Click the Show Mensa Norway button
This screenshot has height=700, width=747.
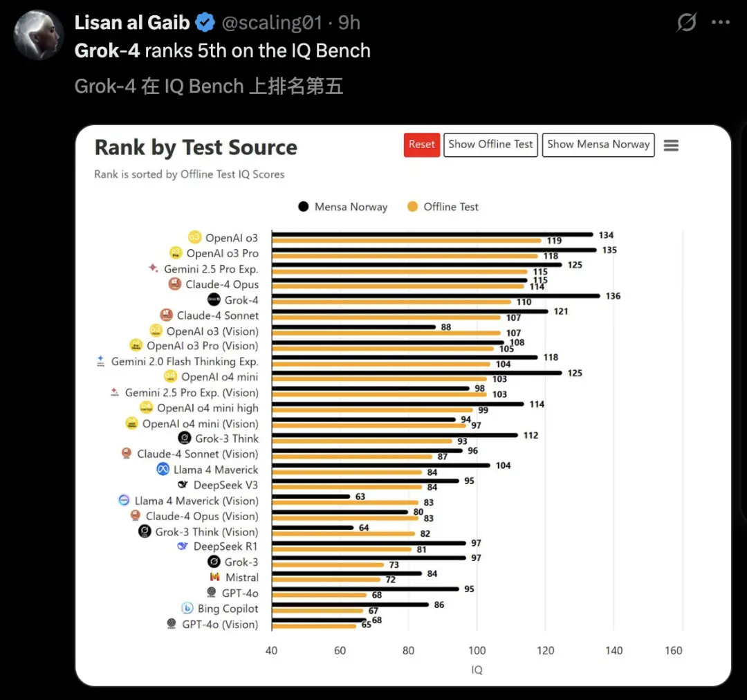coord(598,145)
